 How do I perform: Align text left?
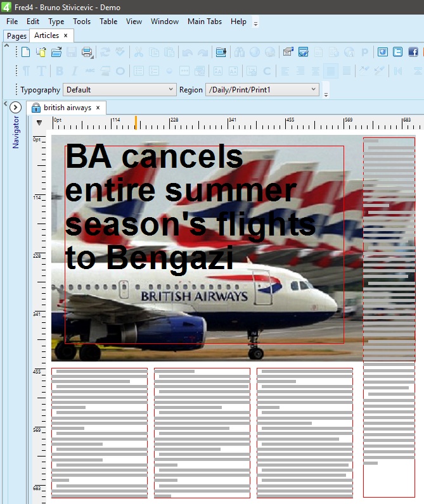285,71
